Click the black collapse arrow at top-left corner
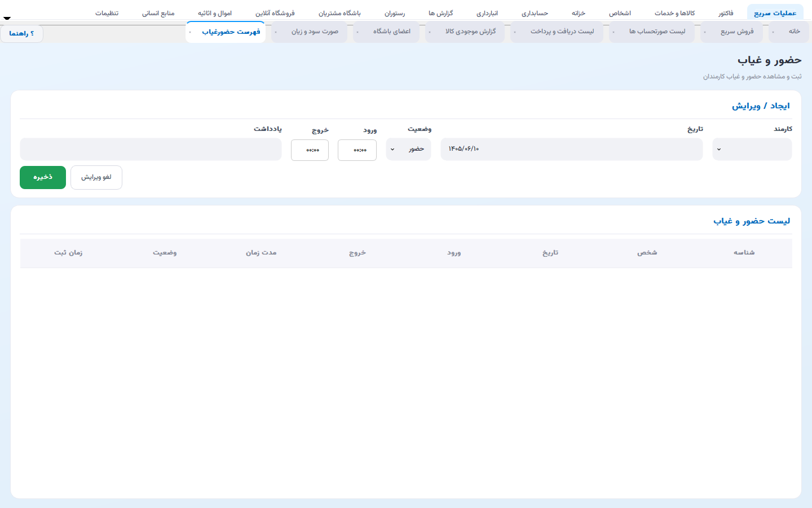Viewport: 812px width, 508px height. [7, 18]
